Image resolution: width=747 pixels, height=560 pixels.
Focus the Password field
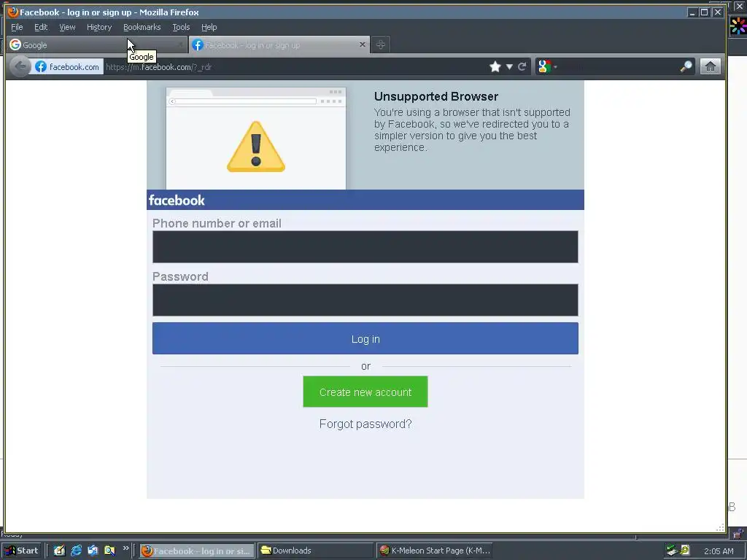[365, 300]
